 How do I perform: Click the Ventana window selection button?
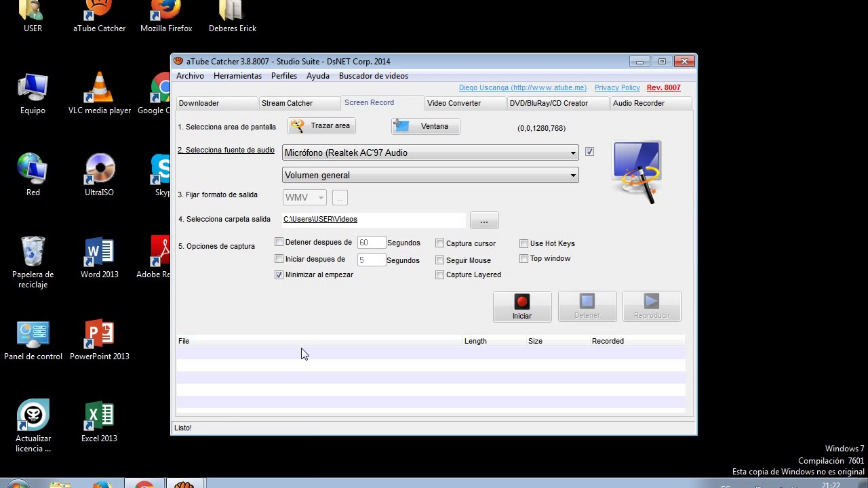pos(425,126)
